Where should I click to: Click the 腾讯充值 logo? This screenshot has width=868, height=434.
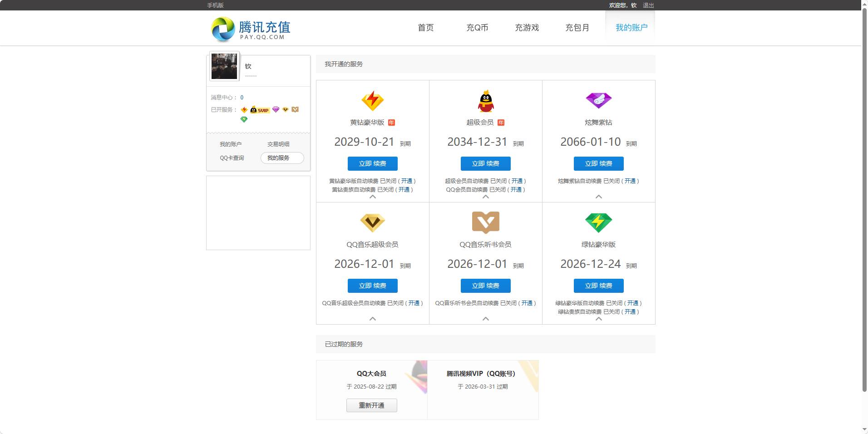[x=250, y=28]
